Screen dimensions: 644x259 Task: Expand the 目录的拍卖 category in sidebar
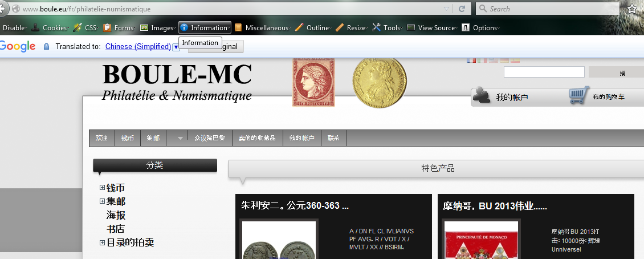pos(102,242)
